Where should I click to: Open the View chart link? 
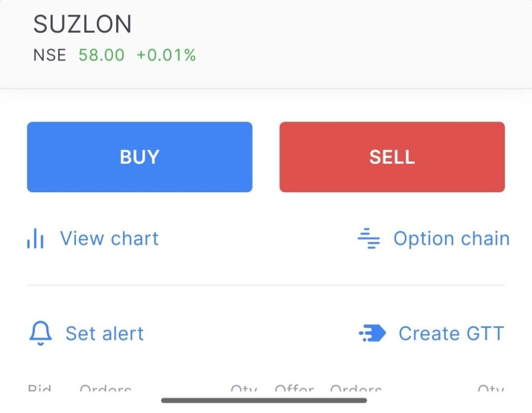pyautogui.click(x=109, y=238)
